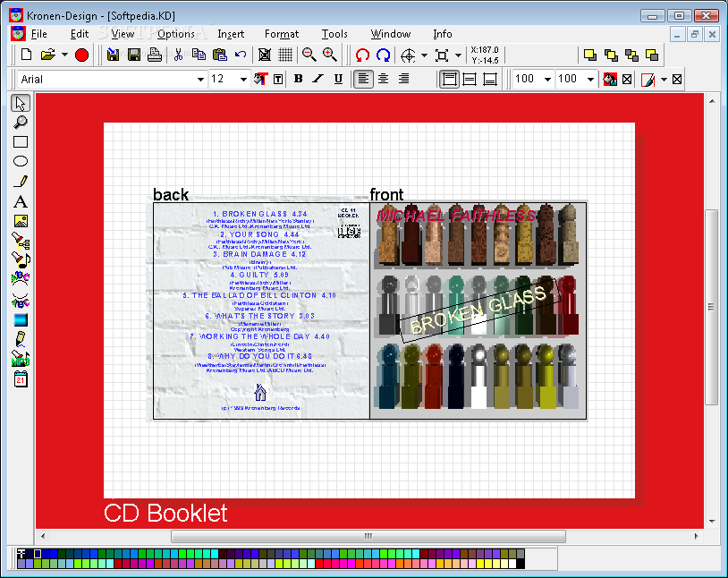This screenshot has height=578, width=728.
Task: Set right text alignment
Action: pos(404,79)
